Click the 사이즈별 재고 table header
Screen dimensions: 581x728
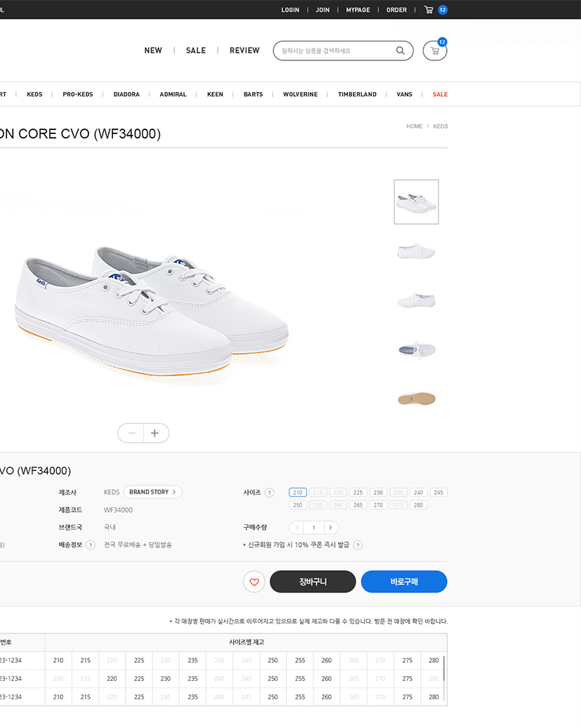[x=247, y=642]
